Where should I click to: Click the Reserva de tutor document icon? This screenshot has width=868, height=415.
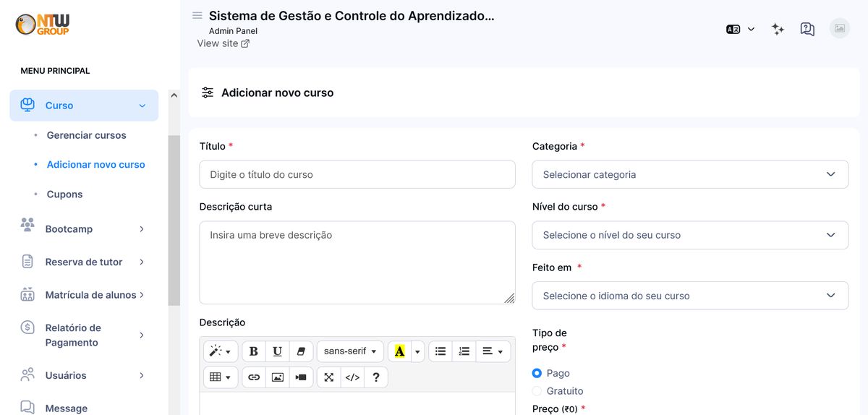(x=27, y=262)
